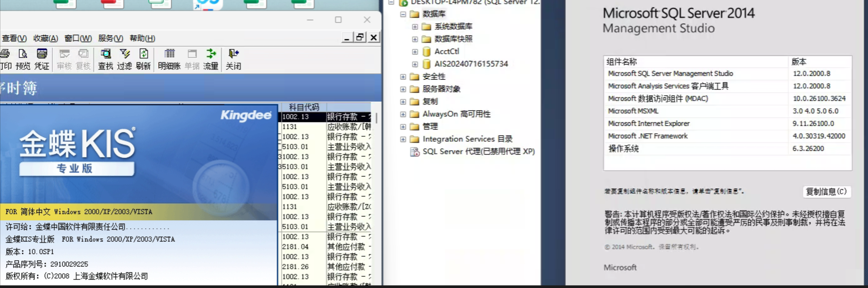Click the 管理 folder icon
Viewport: 868px width, 288px height.
pyautogui.click(x=414, y=127)
